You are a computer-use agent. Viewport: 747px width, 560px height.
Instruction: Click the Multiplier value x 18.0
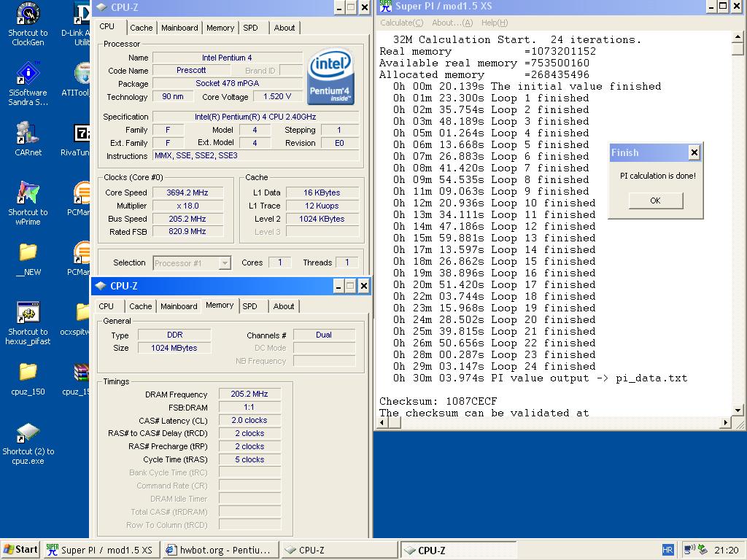pos(187,206)
